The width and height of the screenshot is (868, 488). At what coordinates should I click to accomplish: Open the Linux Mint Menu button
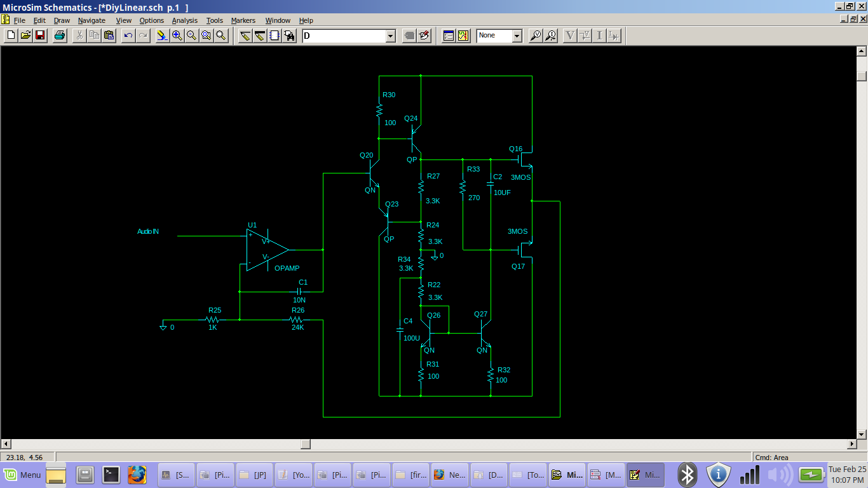(x=22, y=475)
